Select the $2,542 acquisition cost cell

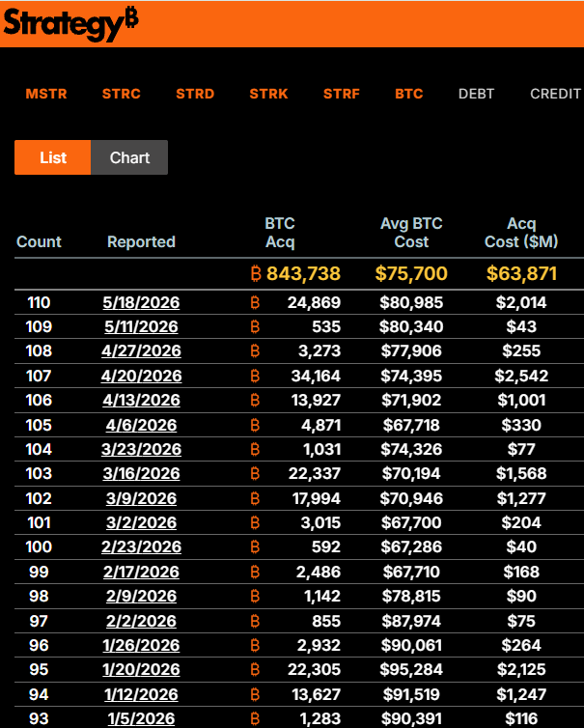click(x=521, y=377)
